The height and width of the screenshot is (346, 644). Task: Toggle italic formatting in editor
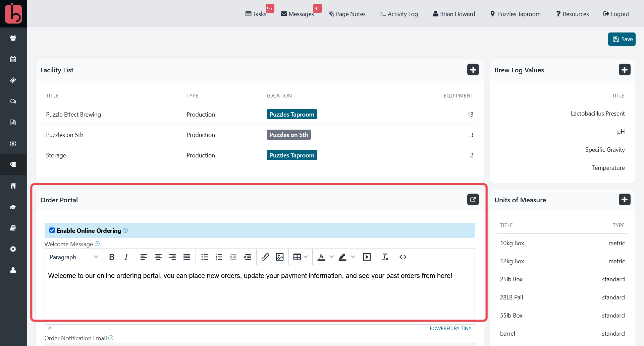126,257
